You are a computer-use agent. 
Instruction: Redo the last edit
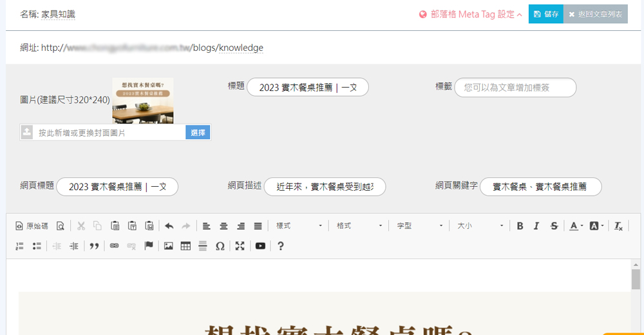click(x=186, y=226)
